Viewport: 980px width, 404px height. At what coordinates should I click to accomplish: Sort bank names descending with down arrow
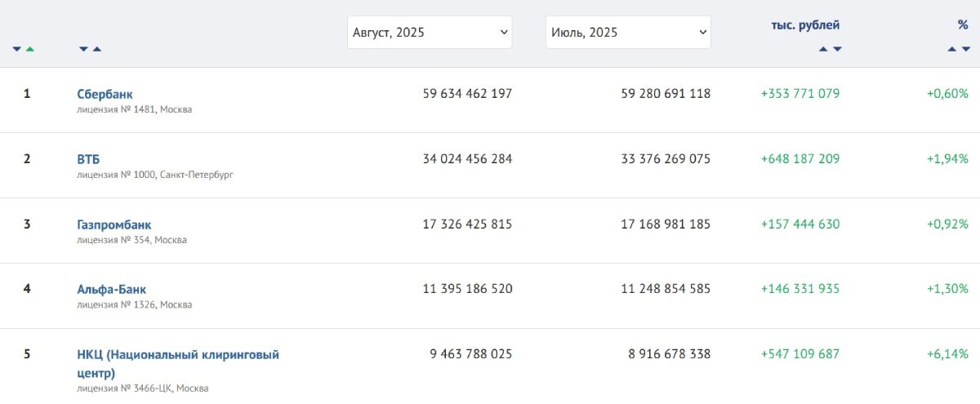83,49
